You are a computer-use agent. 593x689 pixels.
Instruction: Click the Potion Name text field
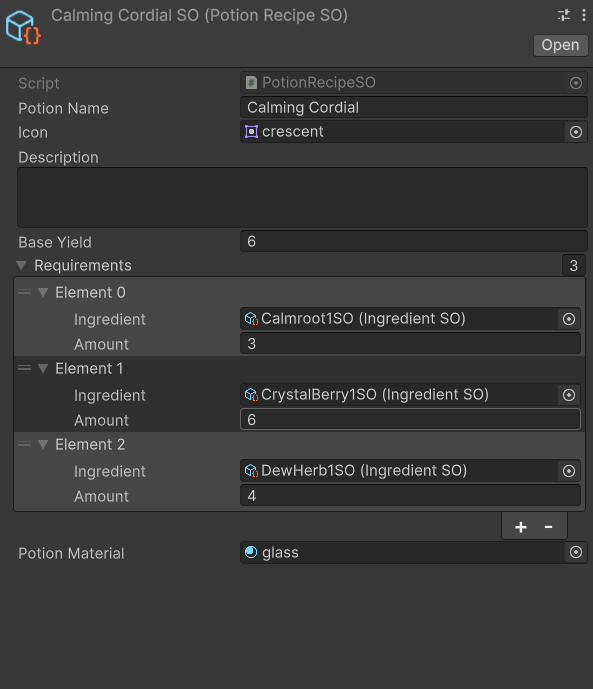pyautogui.click(x=413, y=108)
